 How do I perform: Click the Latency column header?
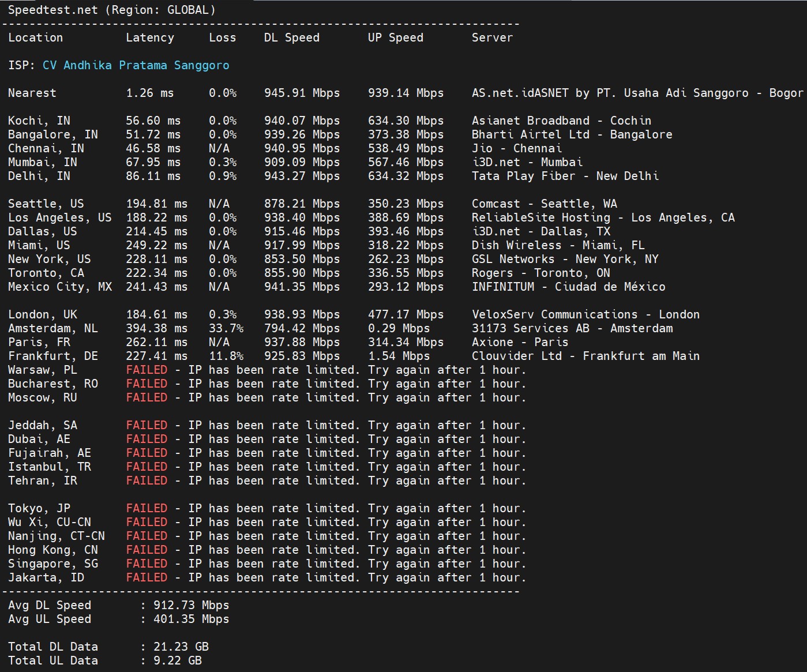150,37
